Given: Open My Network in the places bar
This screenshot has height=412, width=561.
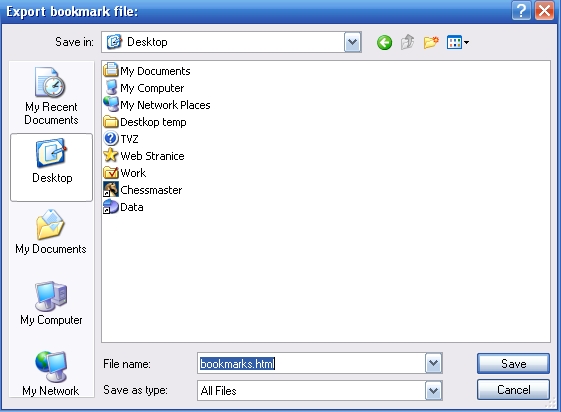Looking at the screenshot, I should [51, 374].
